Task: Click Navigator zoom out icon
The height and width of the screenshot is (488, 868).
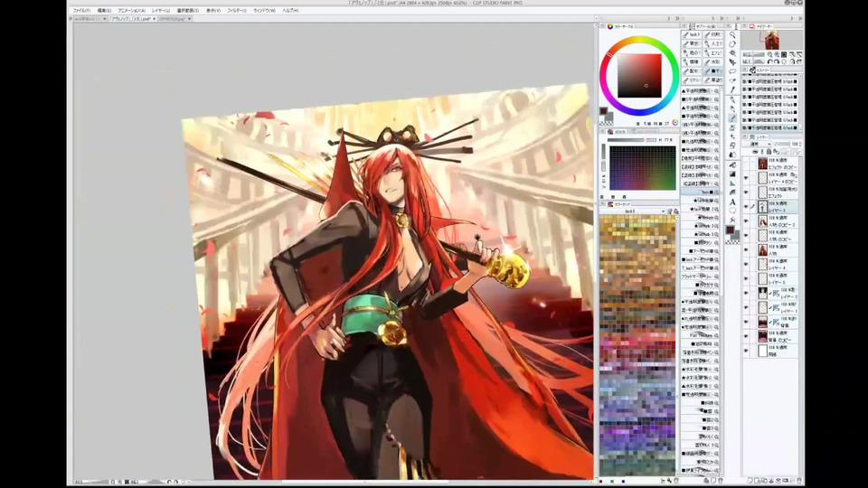Action: [x=770, y=55]
